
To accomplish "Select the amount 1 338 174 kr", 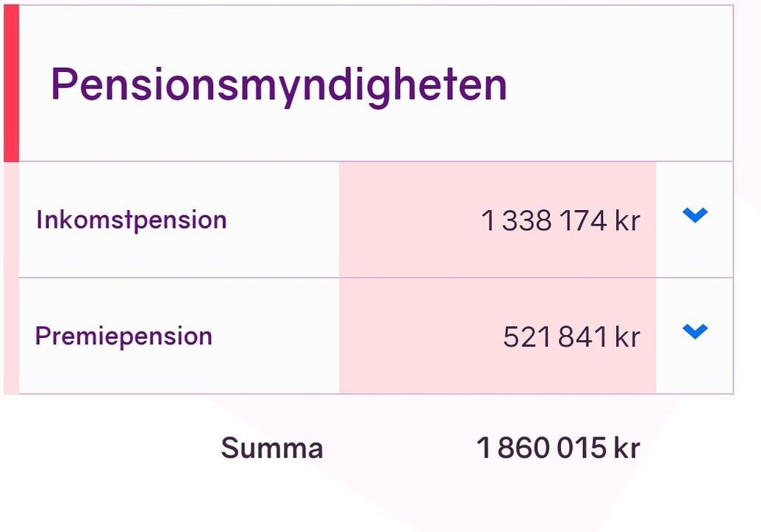I will [x=560, y=220].
